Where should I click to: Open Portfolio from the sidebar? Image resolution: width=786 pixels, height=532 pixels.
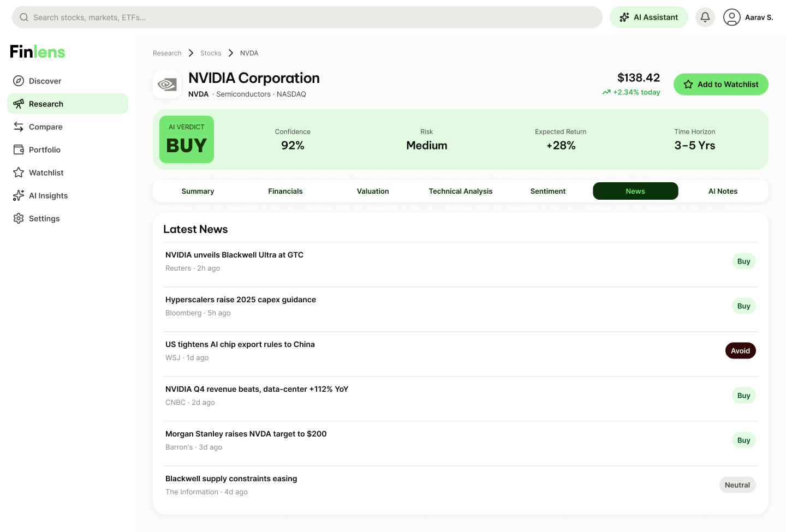tap(68, 150)
